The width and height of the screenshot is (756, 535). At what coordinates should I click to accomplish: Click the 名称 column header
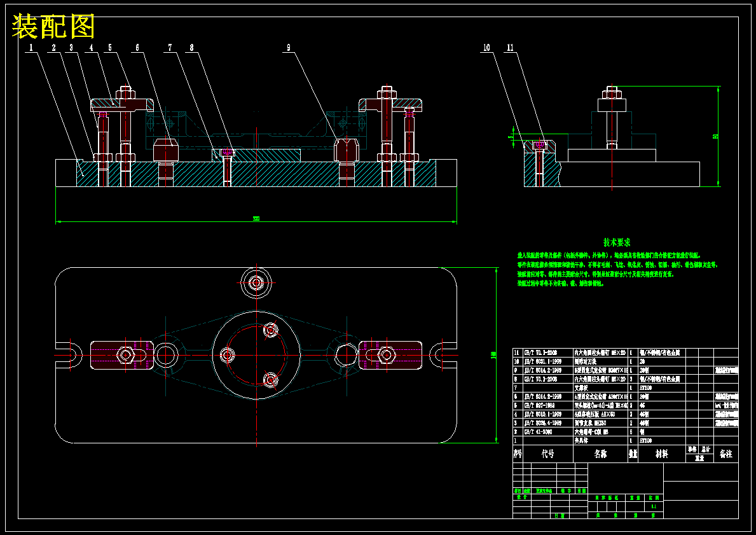tap(600, 454)
